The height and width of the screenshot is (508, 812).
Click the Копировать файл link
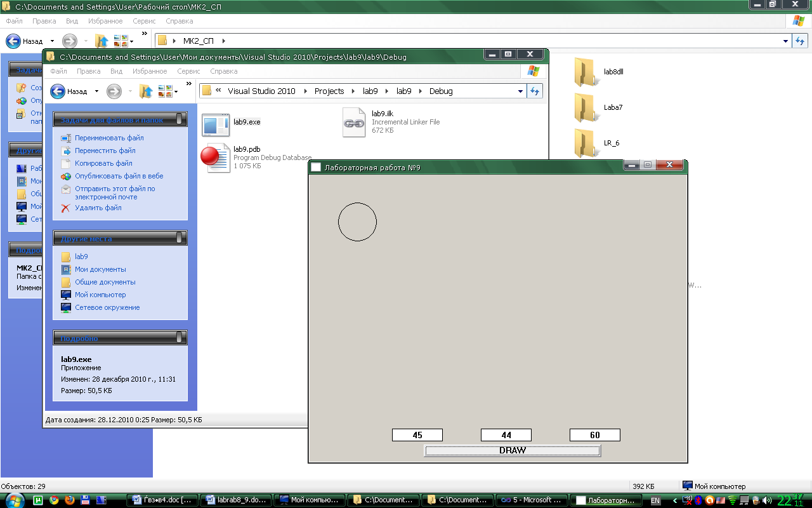[x=103, y=163]
